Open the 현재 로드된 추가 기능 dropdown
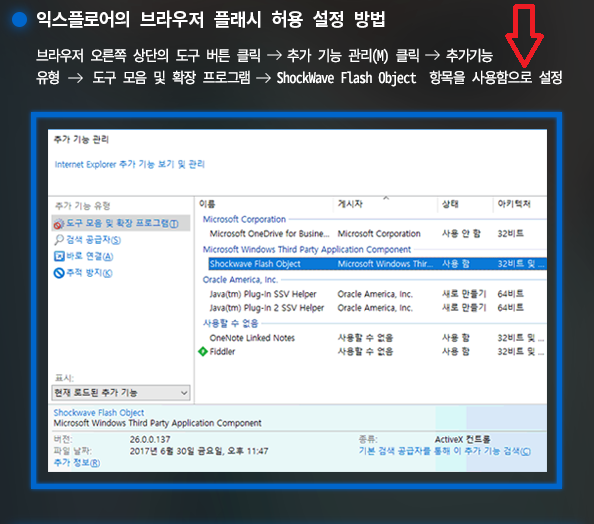This screenshot has height=524, width=594. coord(121,393)
